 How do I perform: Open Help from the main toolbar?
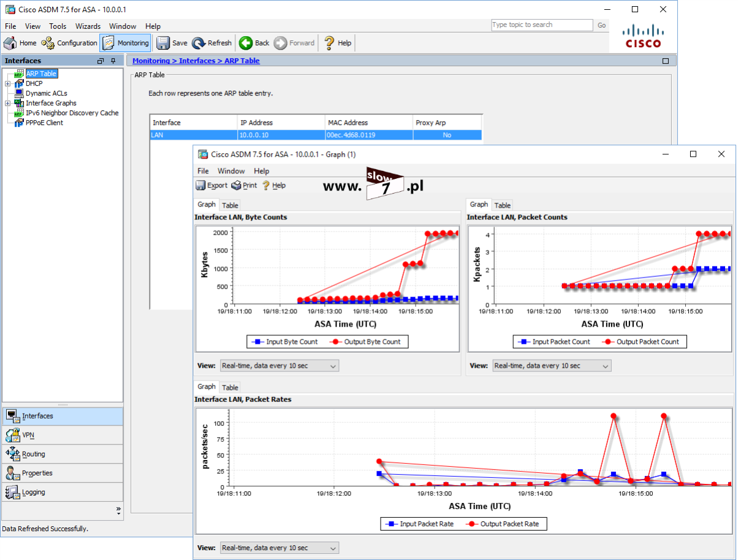point(338,43)
